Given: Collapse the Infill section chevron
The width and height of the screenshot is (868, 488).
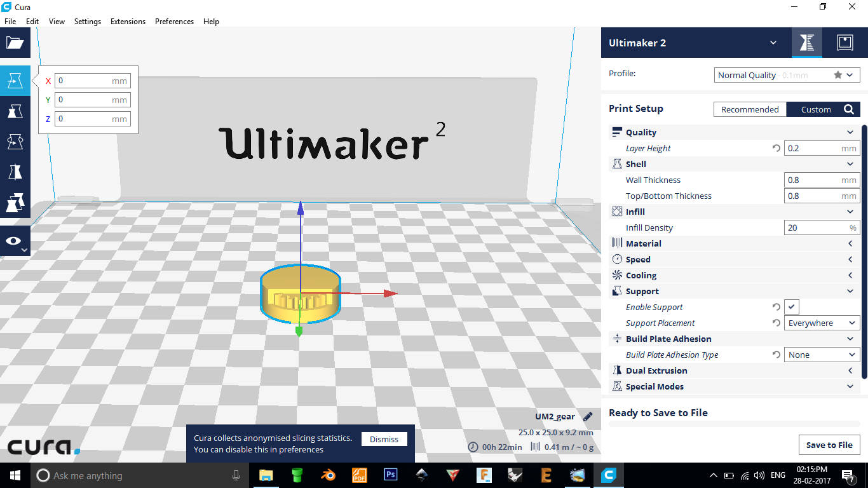Looking at the screenshot, I should click(850, 212).
